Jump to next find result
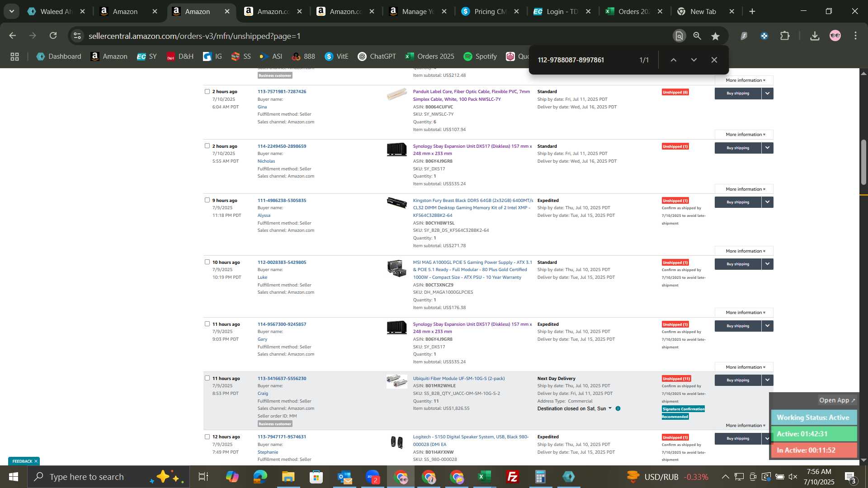 (x=694, y=60)
